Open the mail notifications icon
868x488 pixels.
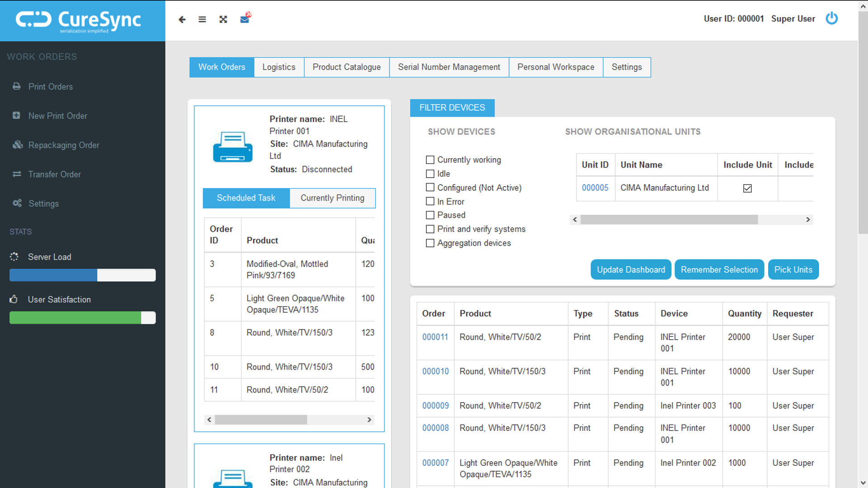click(245, 19)
